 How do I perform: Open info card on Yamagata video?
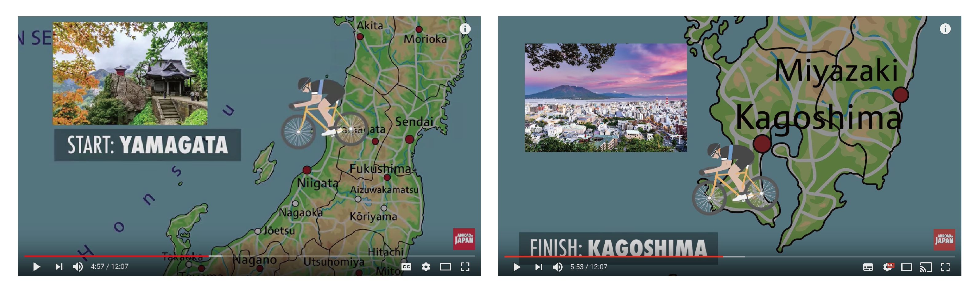click(465, 29)
